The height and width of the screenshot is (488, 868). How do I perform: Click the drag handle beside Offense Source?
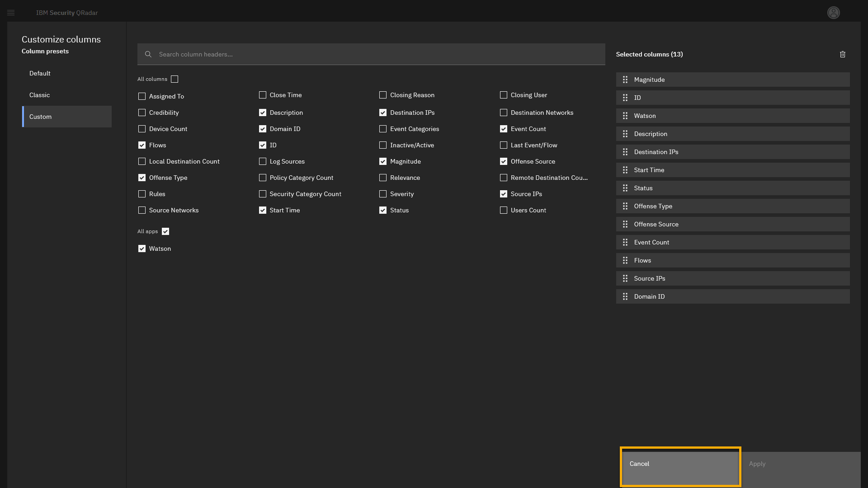625,224
